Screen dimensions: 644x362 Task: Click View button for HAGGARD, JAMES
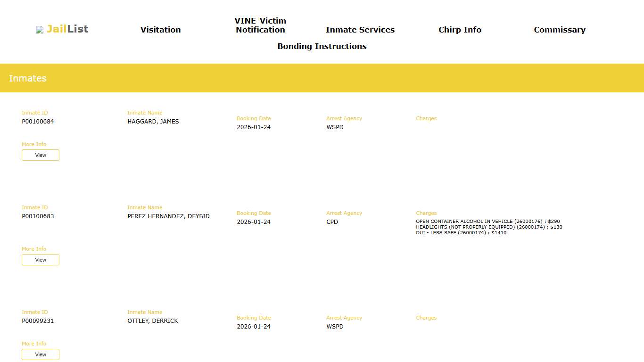pos(41,155)
